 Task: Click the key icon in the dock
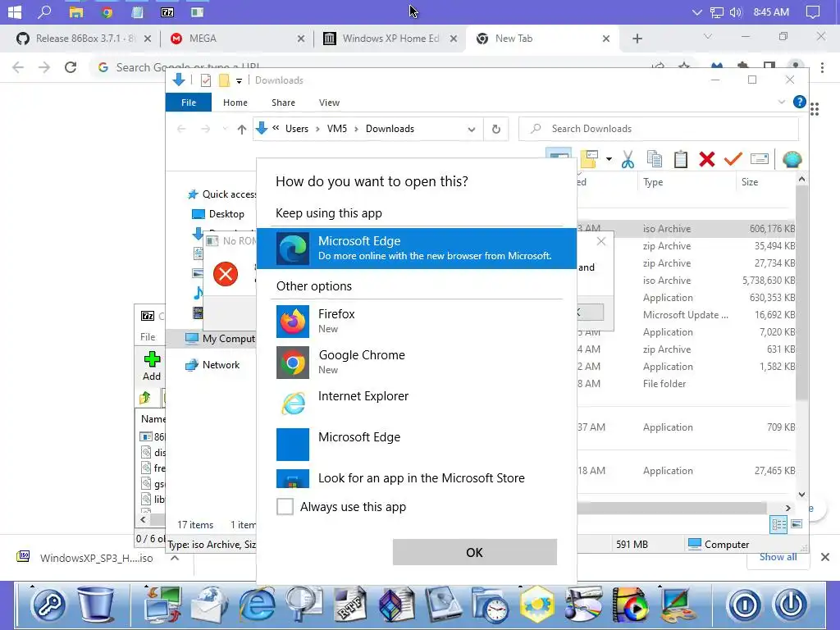click(x=48, y=605)
